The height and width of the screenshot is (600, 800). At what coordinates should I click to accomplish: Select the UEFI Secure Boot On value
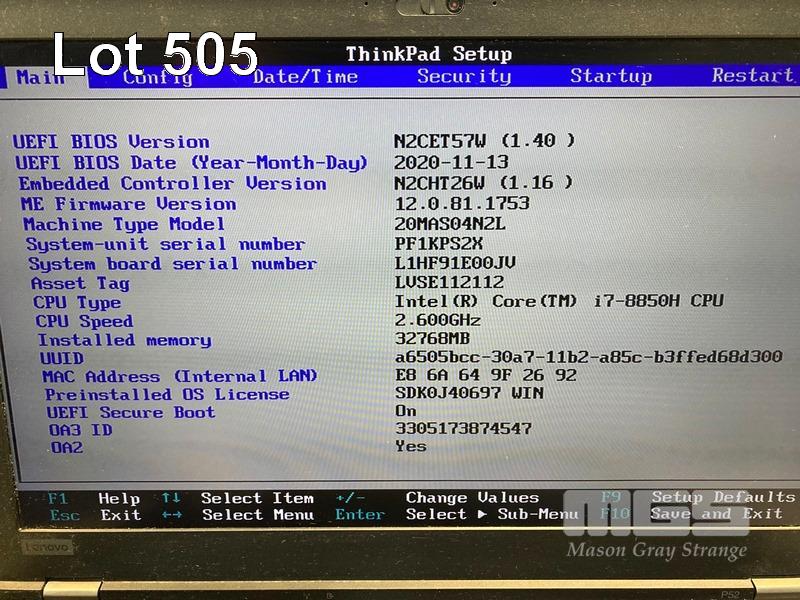point(406,411)
